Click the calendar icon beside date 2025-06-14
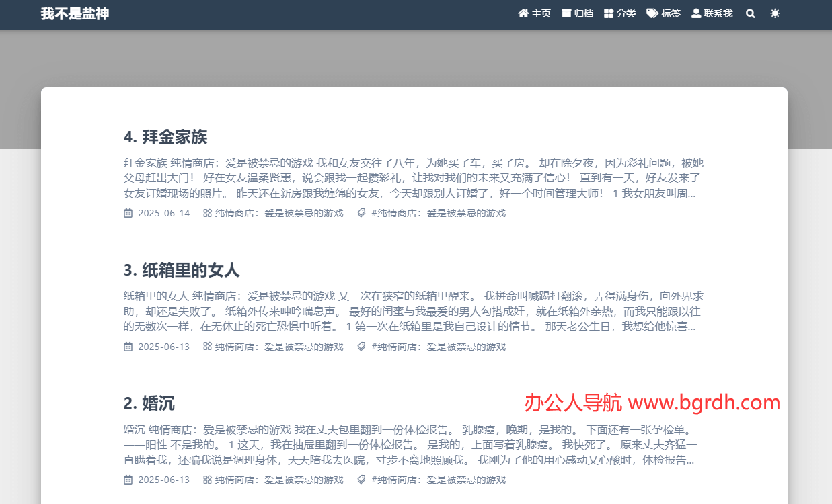This screenshot has width=832, height=504. point(127,213)
